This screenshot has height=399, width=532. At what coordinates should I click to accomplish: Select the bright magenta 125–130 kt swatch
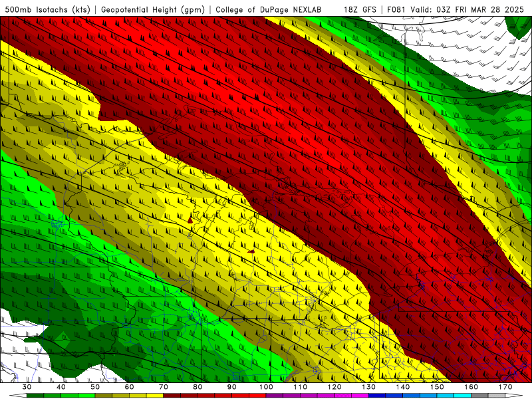[360, 396]
